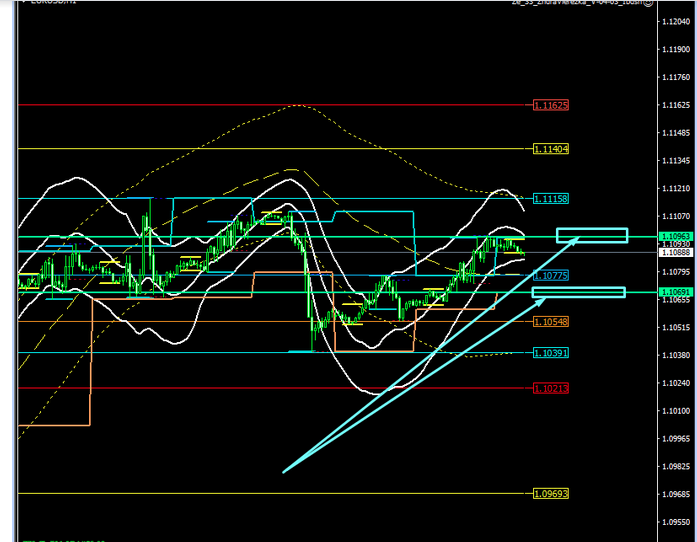Click the 1.12040 value on price scale
Viewport: 697px width, 542px height.
pos(674,22)
